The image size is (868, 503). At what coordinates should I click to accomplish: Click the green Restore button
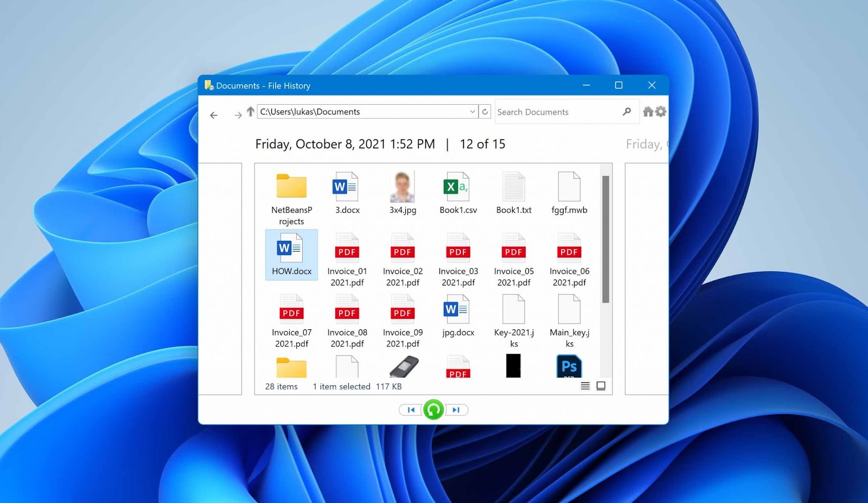[433, 410]
